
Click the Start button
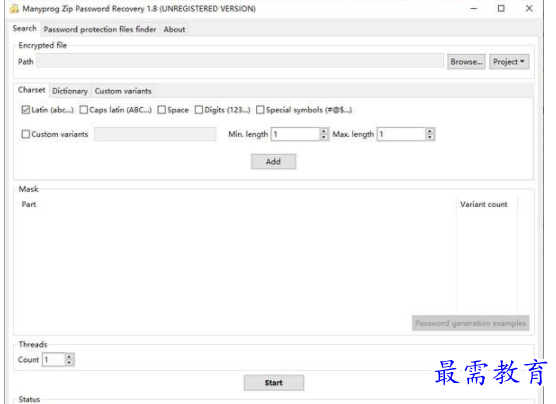pyautogui.click(x=274, y=383)
